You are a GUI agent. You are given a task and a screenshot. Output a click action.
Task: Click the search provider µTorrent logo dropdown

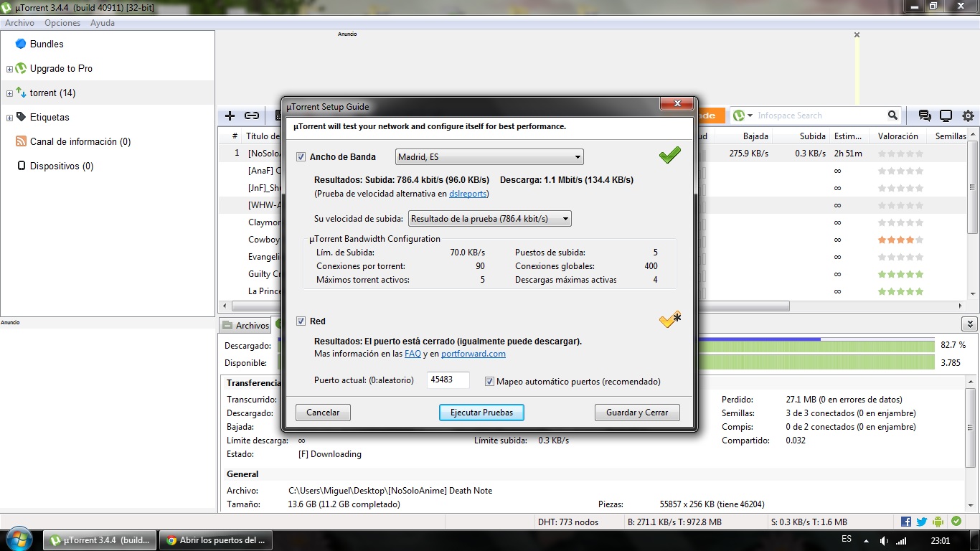(x=743, y=116)
